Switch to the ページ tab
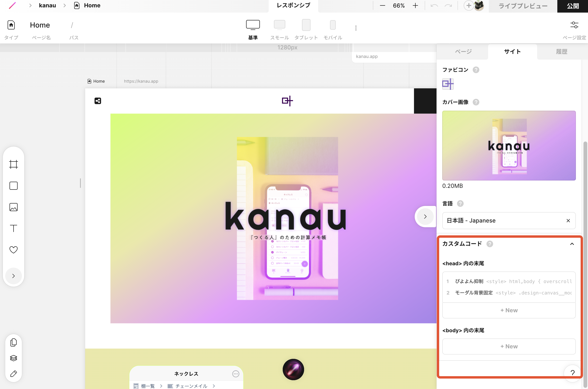 [463, 52]
